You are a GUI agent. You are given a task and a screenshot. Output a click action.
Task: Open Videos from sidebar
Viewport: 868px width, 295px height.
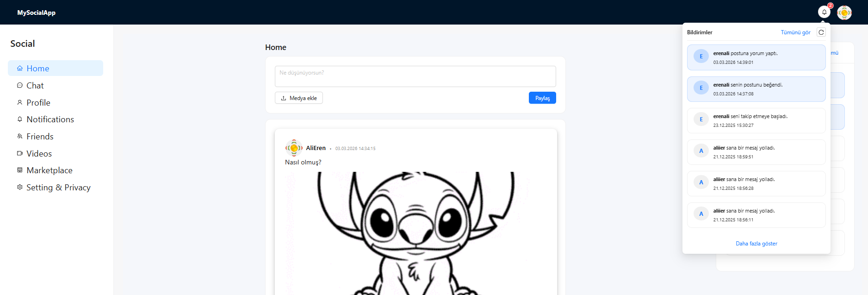point(56,153)
